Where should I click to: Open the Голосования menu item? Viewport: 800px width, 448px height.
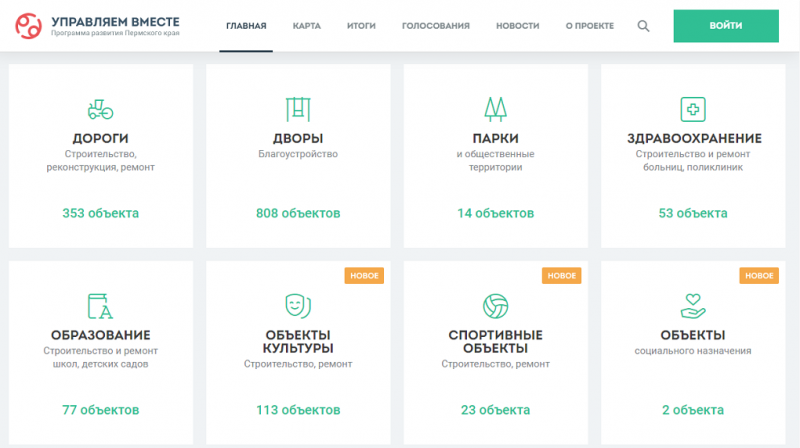[436, 26]
